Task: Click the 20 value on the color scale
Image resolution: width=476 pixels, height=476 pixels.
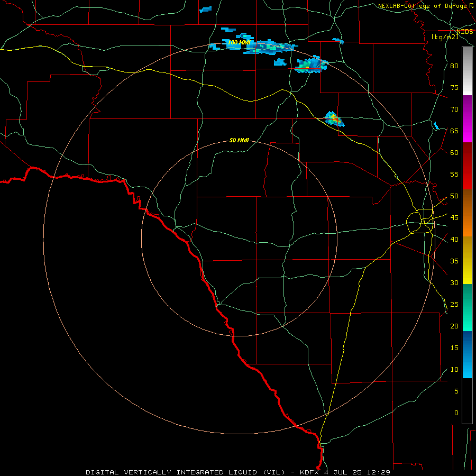Action: click(x=454, y=326)
